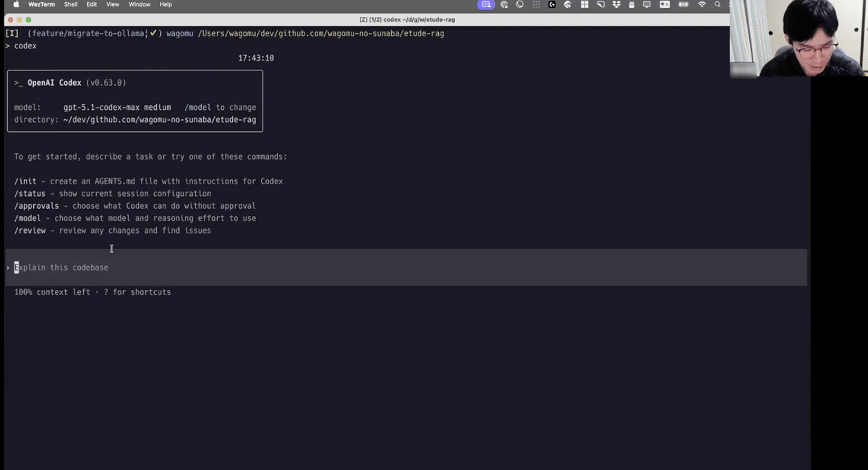
Task: Open the Window menu
Action: (x=139, y=4)
